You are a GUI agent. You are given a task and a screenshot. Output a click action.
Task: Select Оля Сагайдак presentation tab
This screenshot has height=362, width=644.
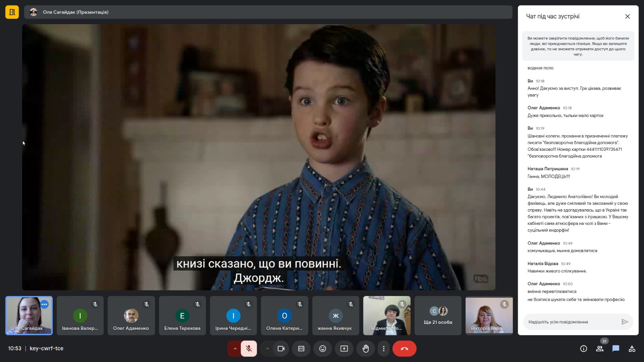point(268,12)
